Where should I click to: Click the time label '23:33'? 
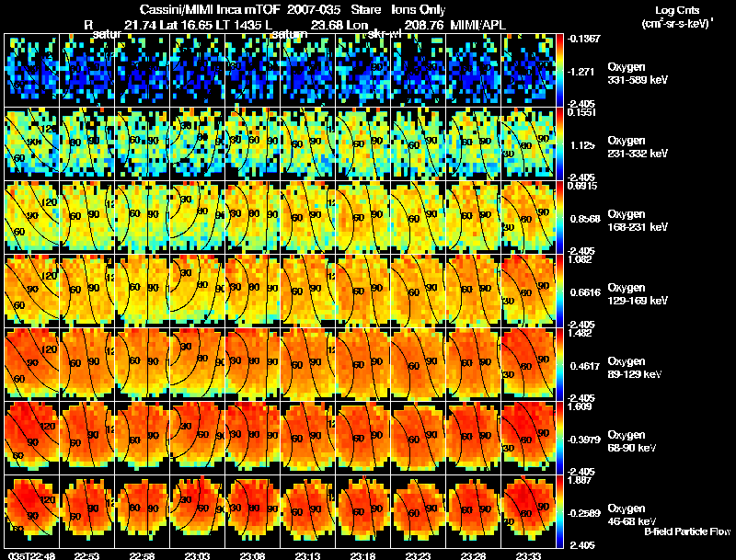(x=528, y=555)
